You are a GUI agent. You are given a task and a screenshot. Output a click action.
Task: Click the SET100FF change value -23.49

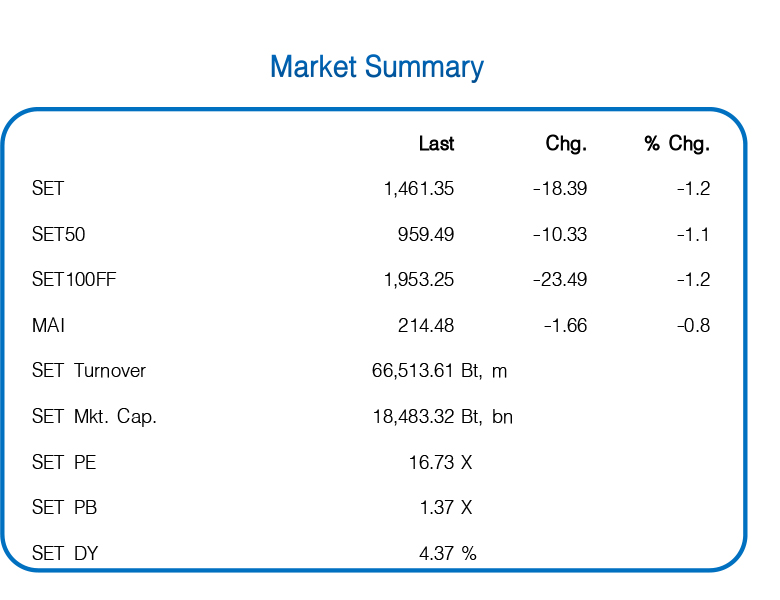560,280
